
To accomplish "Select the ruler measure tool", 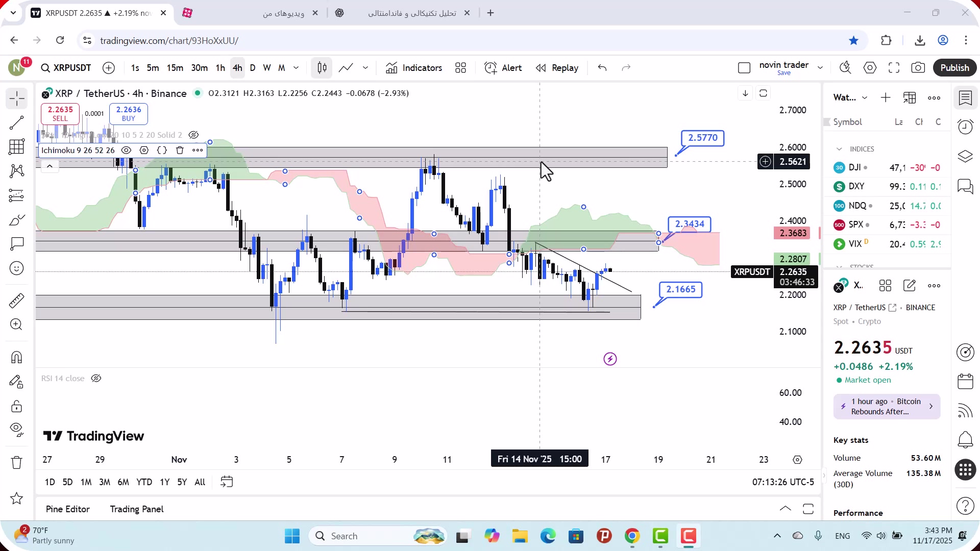I will pyautogui.click(x=16, y=300).
